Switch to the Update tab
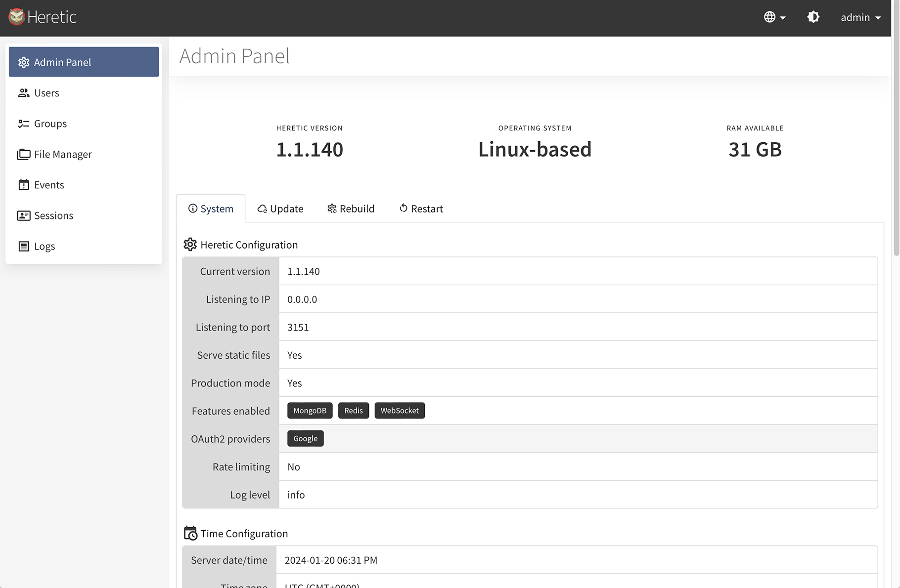 click(280, 209)
